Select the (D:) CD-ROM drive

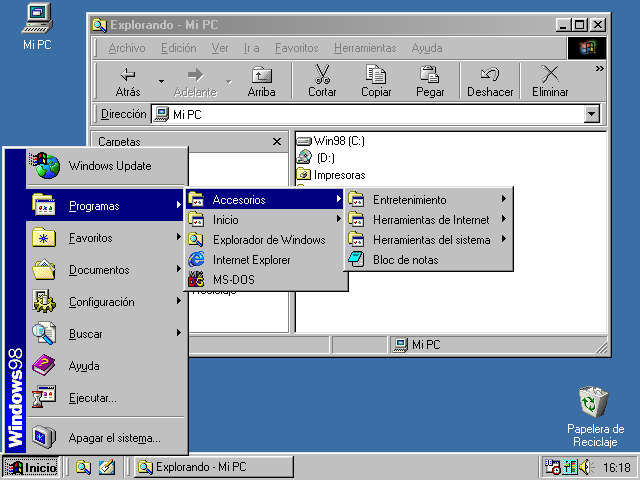tap(315, 158)
